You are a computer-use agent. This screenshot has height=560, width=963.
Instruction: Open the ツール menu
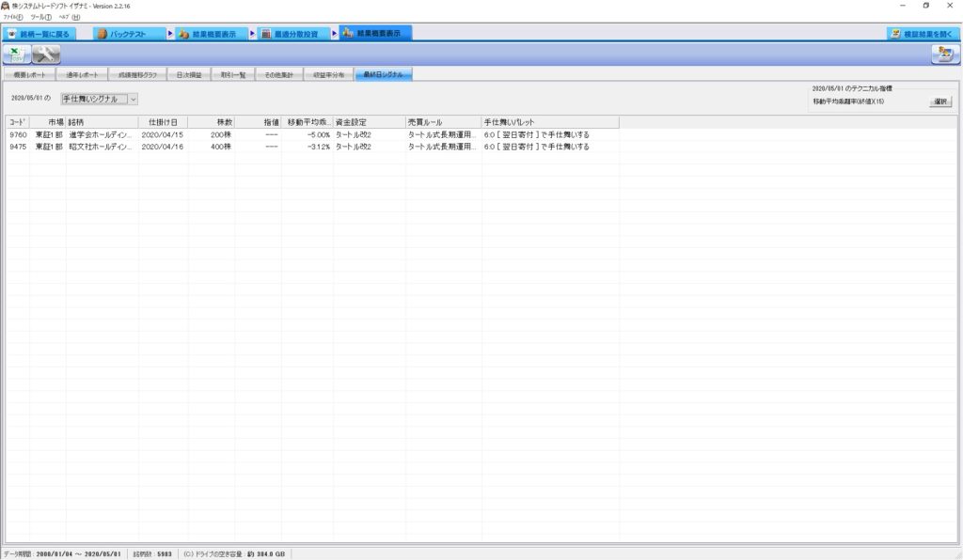pos(39,17)
